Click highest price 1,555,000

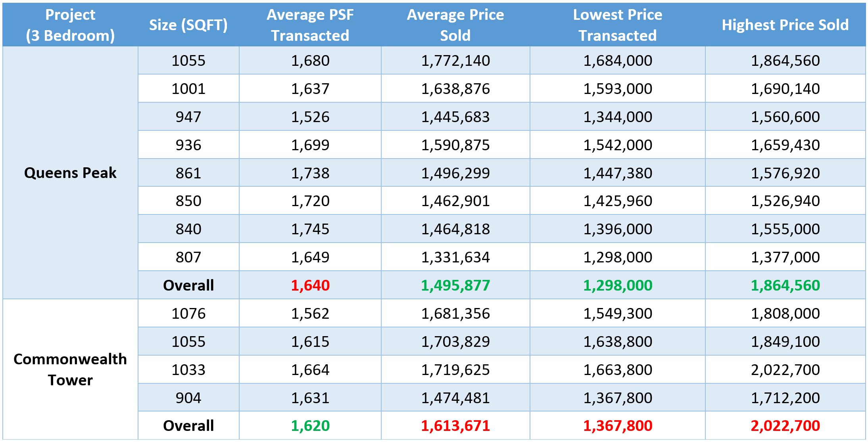(x=785, y=229)
